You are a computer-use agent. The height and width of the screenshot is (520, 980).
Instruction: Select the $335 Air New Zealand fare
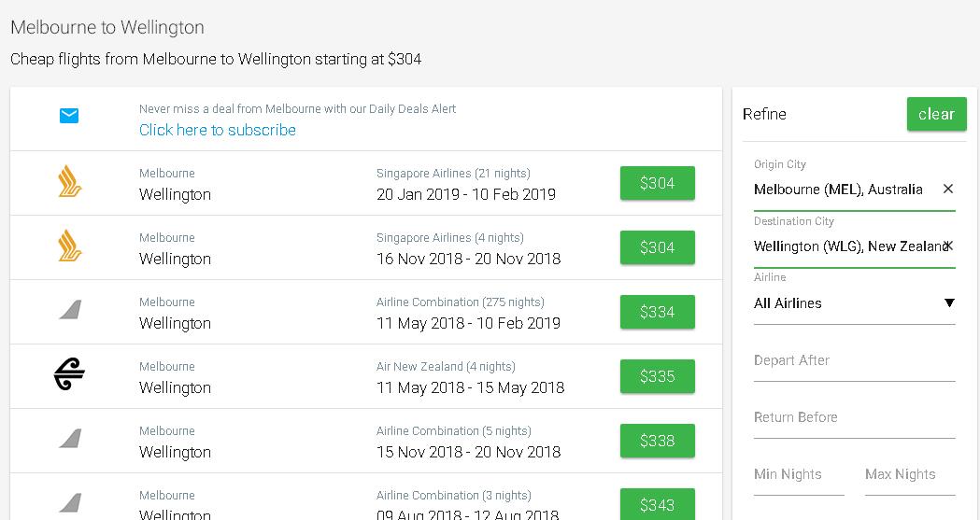tap(657, 376)
